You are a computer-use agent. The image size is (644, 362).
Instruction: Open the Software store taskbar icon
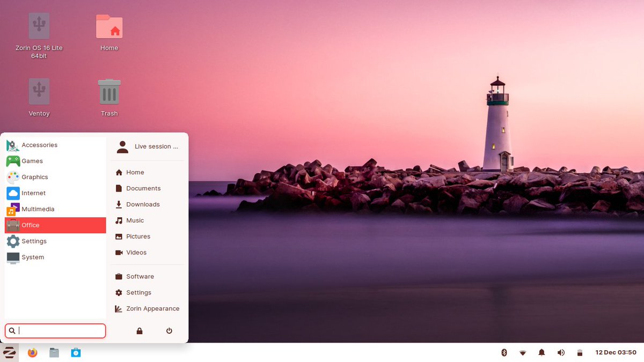pos(76,352)
